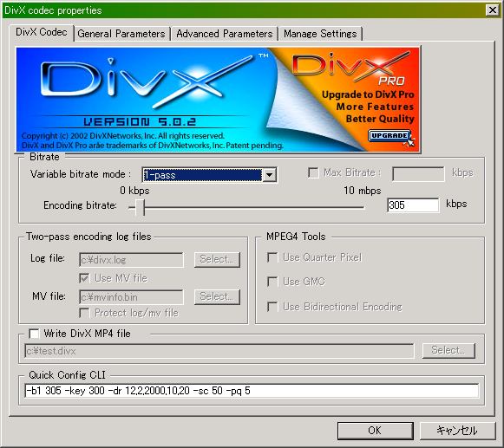This screenshot has width=504, height=448.
Task: Go to the Manage Settings tab
Action: click(x=320, y=34)
